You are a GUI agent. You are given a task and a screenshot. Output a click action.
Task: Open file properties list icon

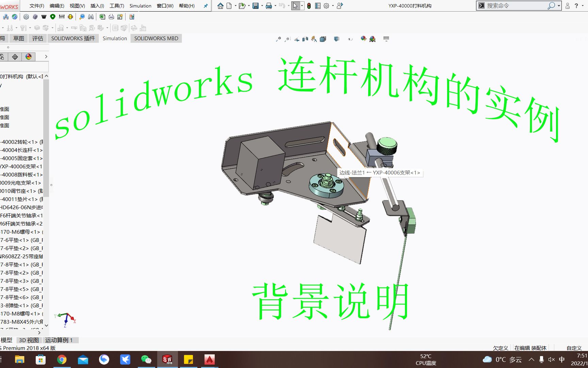click(318, 6)
